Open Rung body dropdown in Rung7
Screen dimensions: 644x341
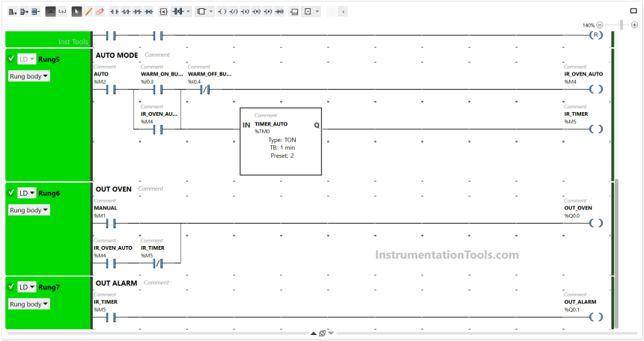click(x=29, y=304)
